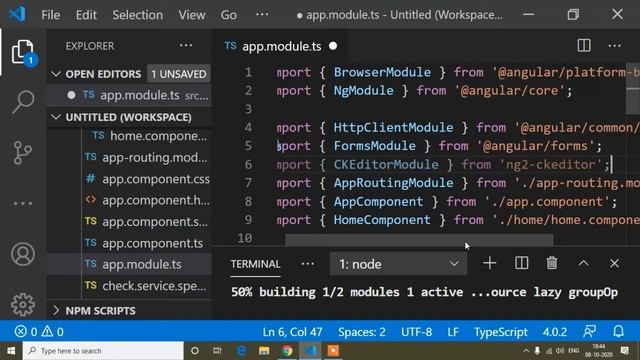
Task: Open the Manage settings gear
Action: (23, 304)
